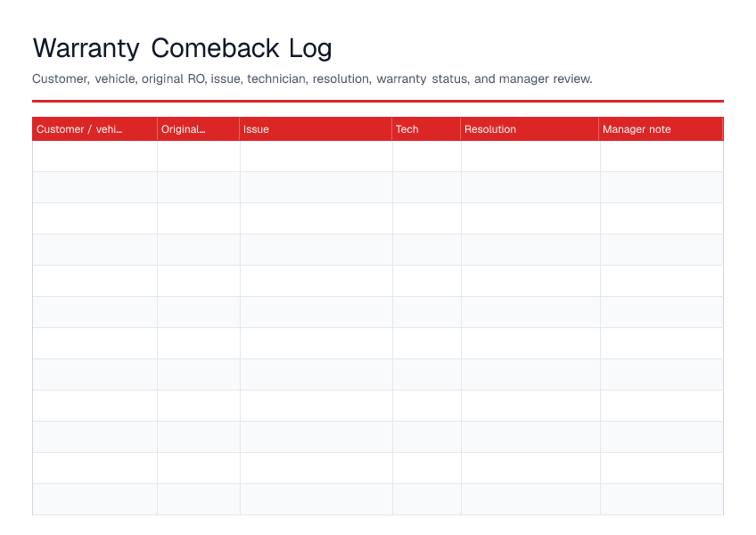The image size is (756, 535).
Task: Click the Customer / vehi… column header
Action: [94, 128]
